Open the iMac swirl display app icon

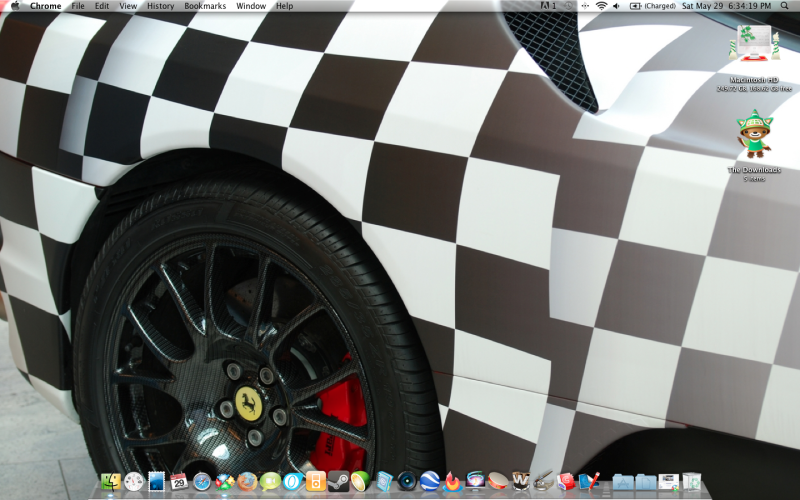475,482
